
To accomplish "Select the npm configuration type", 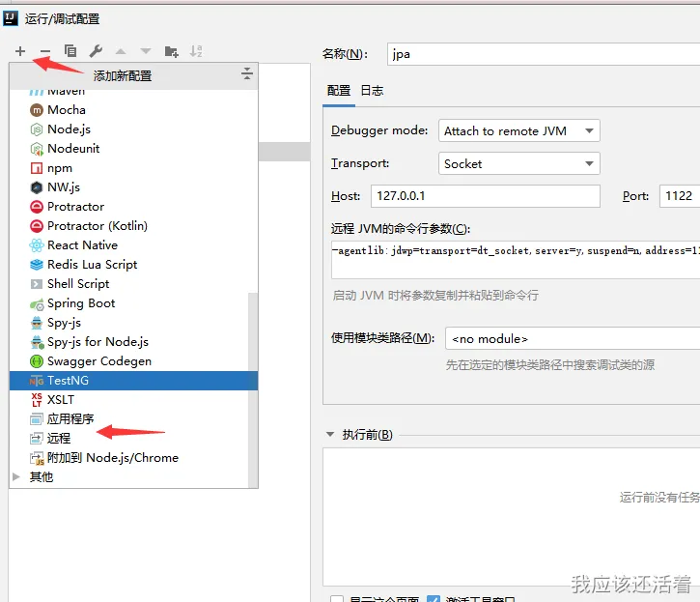I will pyautogui.click(x=133, y=168).
